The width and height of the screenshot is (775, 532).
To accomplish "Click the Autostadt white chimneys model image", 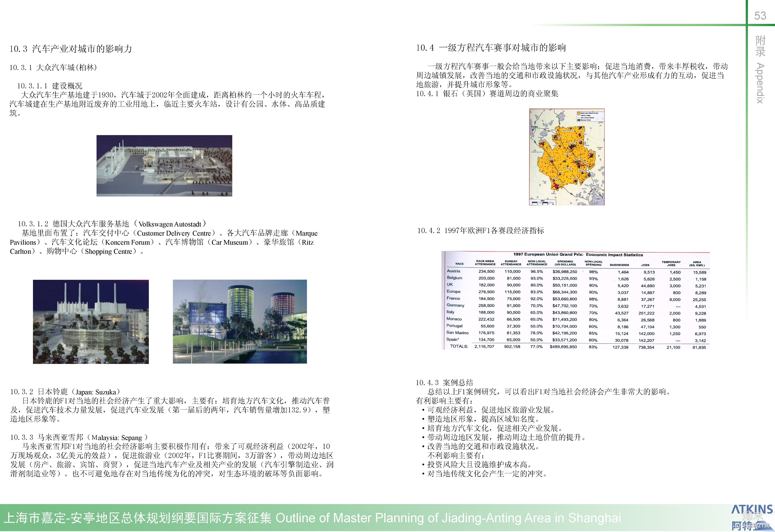I will click(91, 322).
